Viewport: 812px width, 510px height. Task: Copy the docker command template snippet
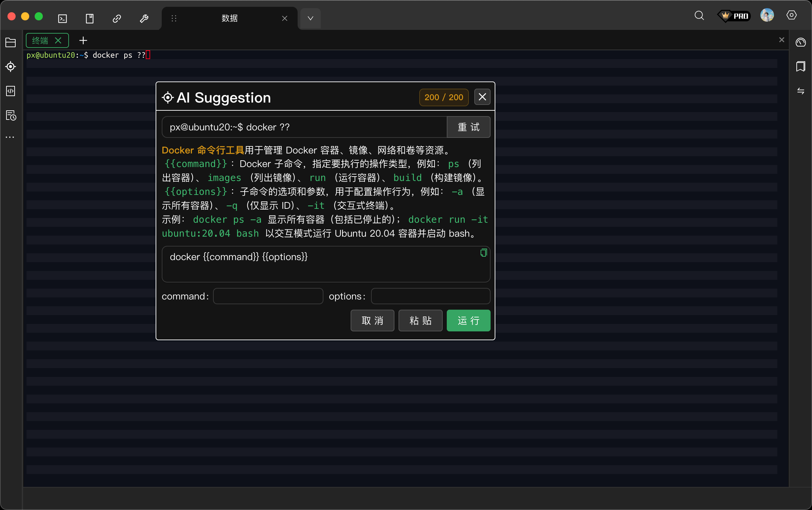coord(483,252)
